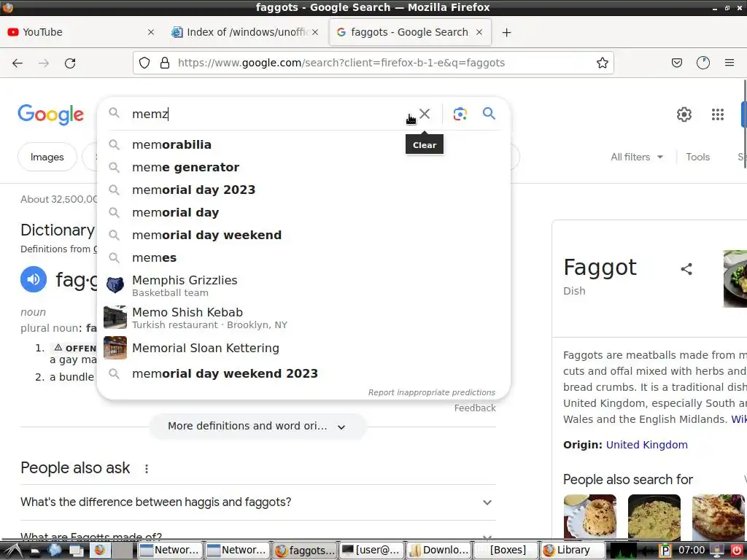This screenshot has height=560, width=747.
Task: Go back with the back arrow
Action: pyautogui.click(x=18, y=63)
